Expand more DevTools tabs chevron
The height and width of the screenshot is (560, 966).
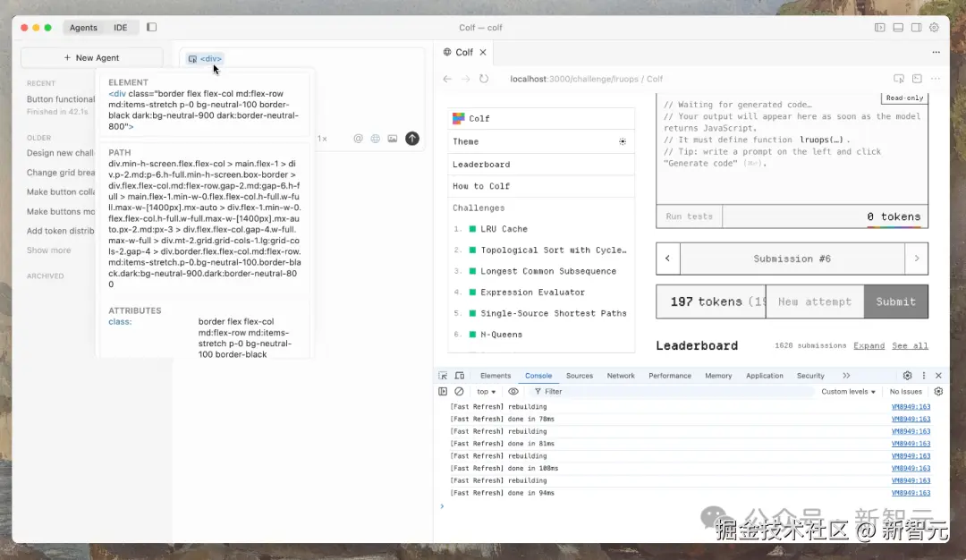846,376
